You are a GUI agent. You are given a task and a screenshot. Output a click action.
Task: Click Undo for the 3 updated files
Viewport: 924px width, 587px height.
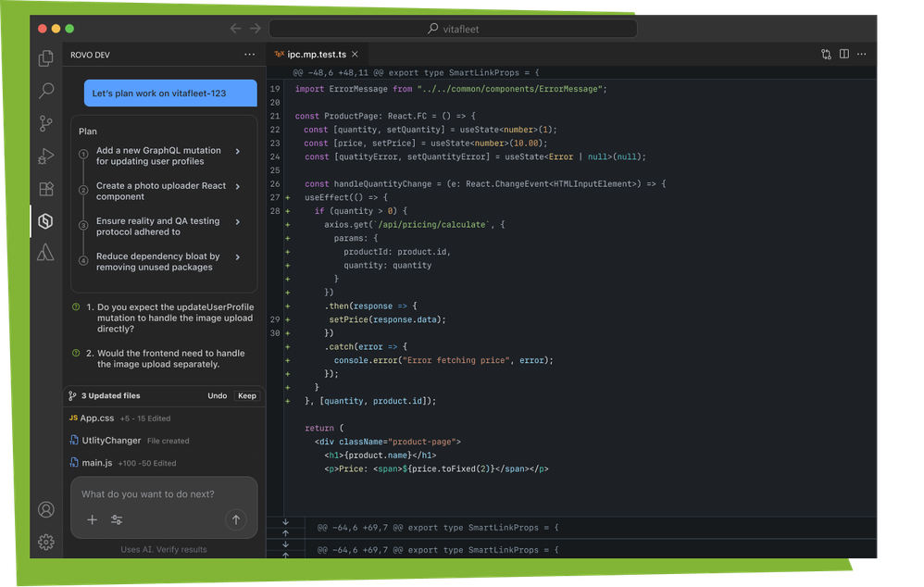click(218, 395)
